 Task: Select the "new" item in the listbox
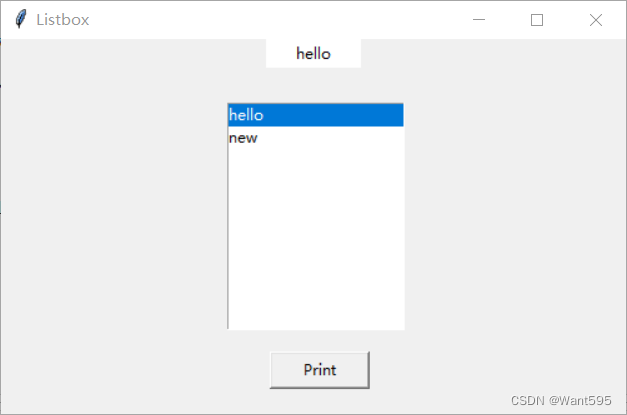243,138
